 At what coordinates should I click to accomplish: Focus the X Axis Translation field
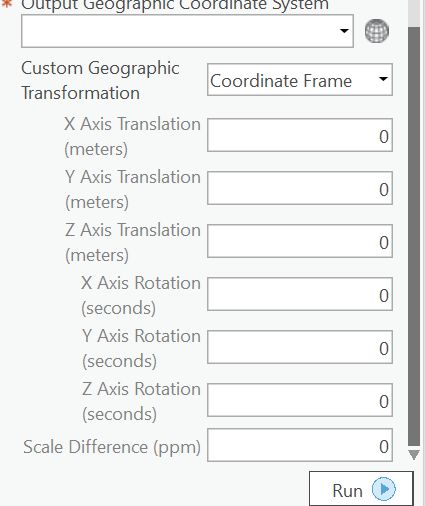(x=300, y=135)
